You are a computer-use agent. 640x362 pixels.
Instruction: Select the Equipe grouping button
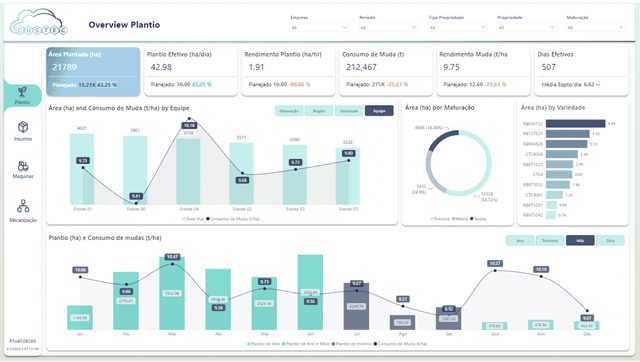click(x=379, y=111)
